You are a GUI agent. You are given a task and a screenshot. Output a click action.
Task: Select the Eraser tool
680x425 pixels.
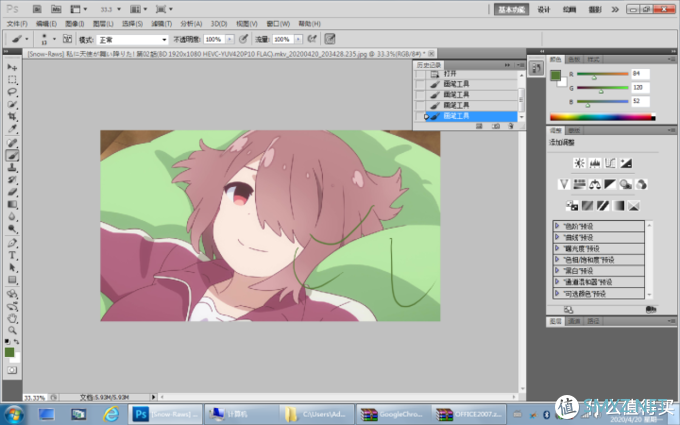(12, 192)
